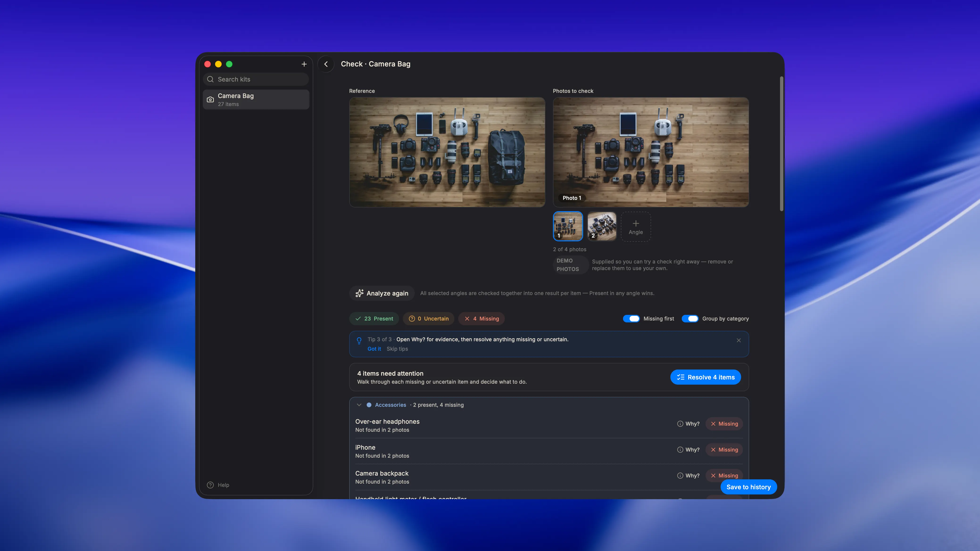This screenshot has height=551, width=980.
Task: Click the camera icon beside Camera Bag
Action: (210, 100)
